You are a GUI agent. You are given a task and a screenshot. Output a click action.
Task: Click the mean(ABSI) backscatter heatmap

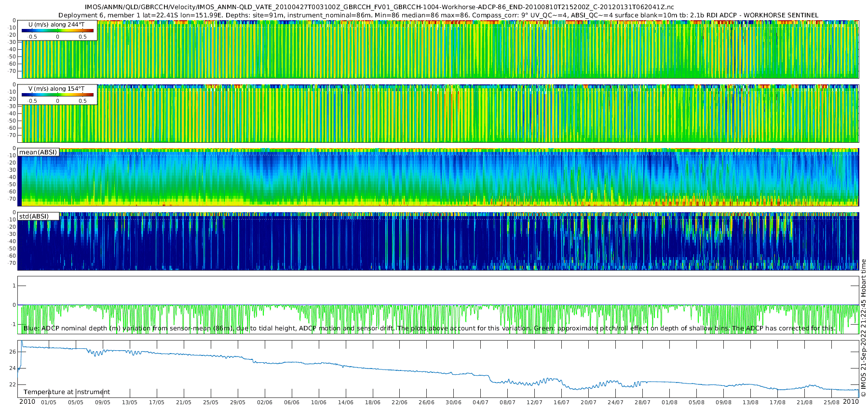tap(438, 177)
